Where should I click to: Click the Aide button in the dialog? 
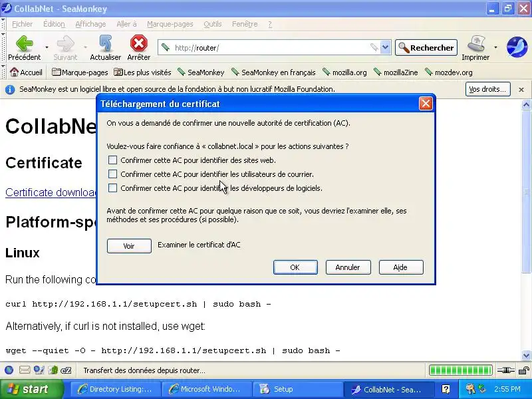401,267
